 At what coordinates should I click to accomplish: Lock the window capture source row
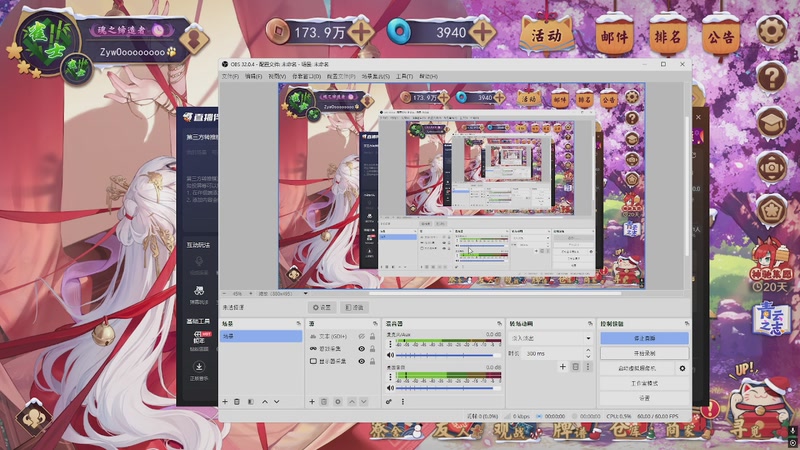click(372, 348)
